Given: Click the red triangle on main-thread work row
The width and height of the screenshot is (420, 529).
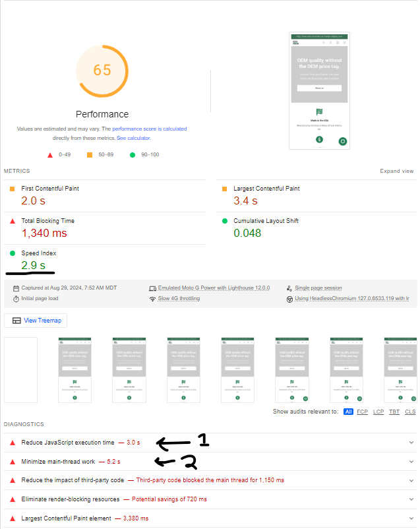Looking at the screenshot, I should tap(13, 462).
